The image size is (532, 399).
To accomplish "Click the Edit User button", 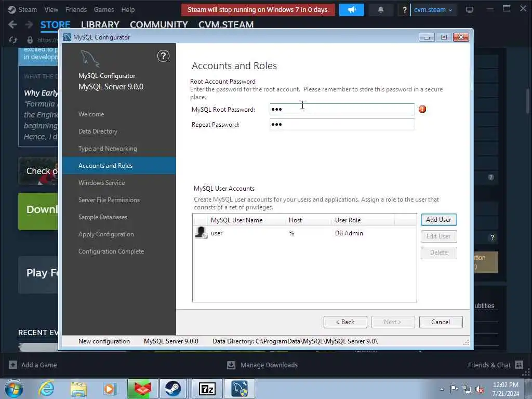I will tap(438, 236).
